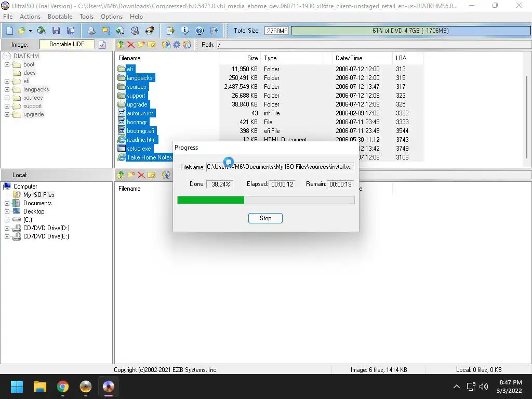Click red X Delete in Local pane toolbar
This screenshot has width=532, height=399.
click(x=141, y=175)
